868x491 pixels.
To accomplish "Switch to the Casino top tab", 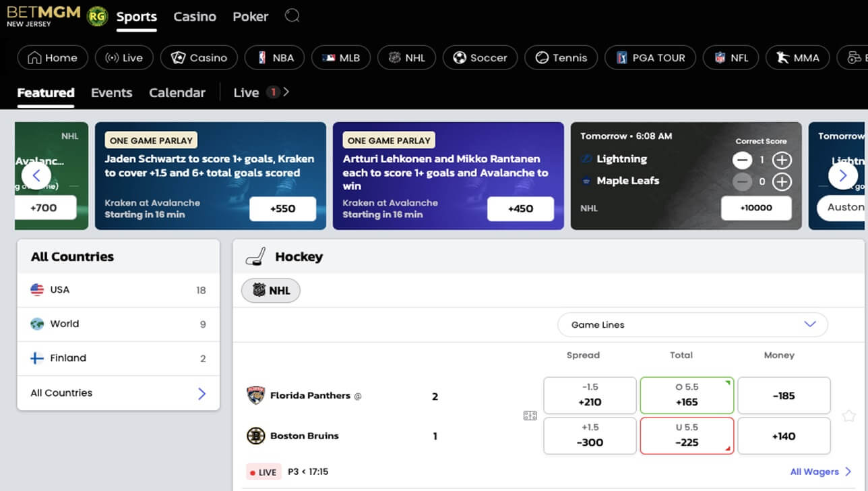I will (x=195, y=16).
